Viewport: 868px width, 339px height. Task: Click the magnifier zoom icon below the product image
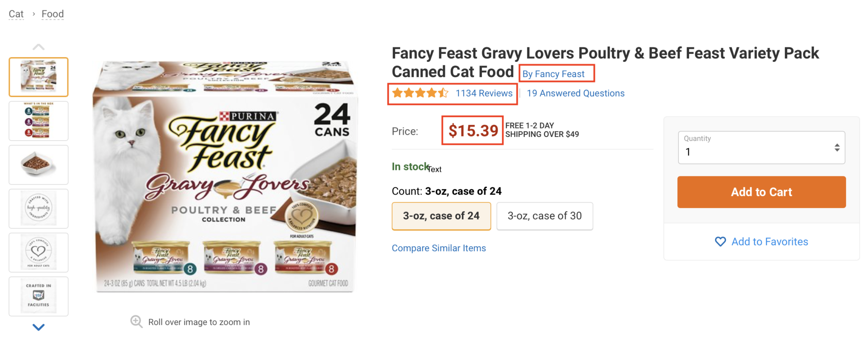click(136, 322)
